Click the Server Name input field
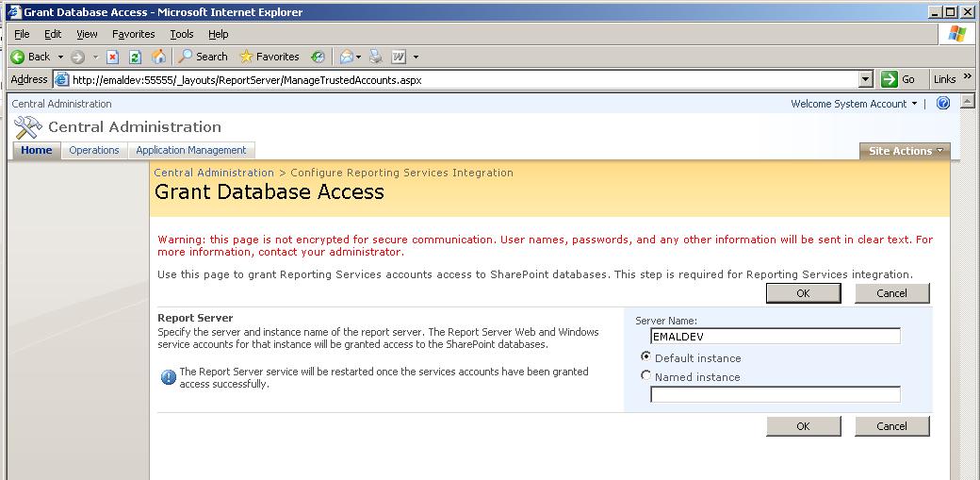 tap(775, 336)
